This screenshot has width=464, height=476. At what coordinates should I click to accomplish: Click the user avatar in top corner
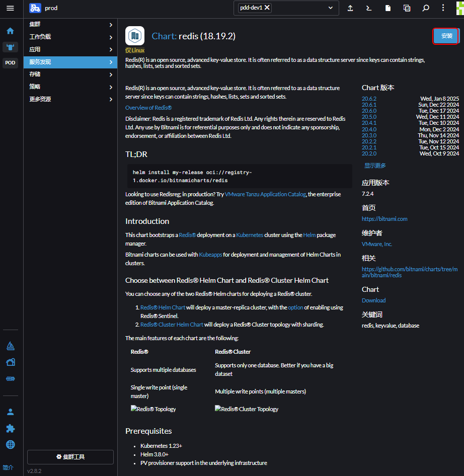tap(460, 8)
